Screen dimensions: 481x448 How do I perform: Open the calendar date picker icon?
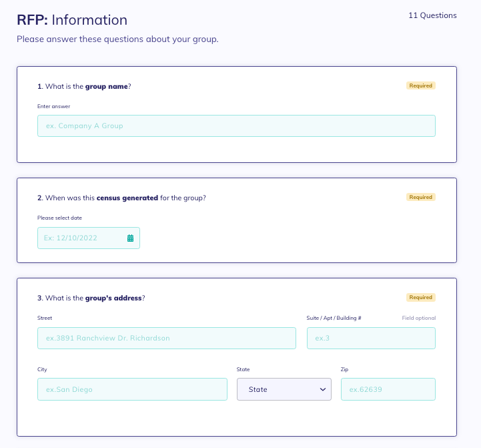tap(130, 238)
